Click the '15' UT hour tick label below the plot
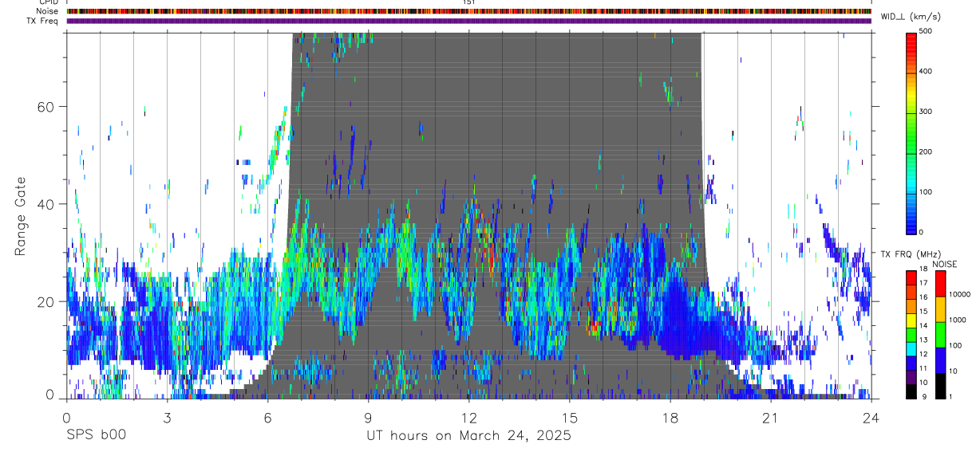The width and height of the screenshot is (980, 452). (569, 417)
